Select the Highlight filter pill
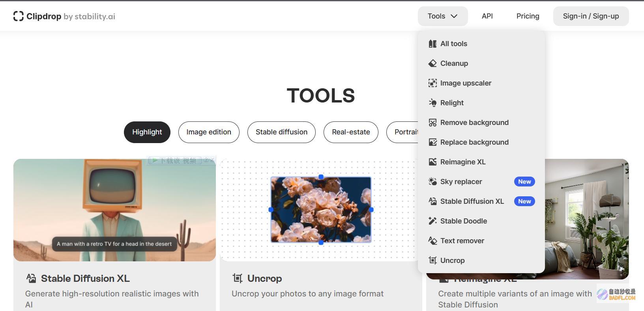The width and height of the screenshot is (644, 311). pyautogui.click(x=147, y=132)
